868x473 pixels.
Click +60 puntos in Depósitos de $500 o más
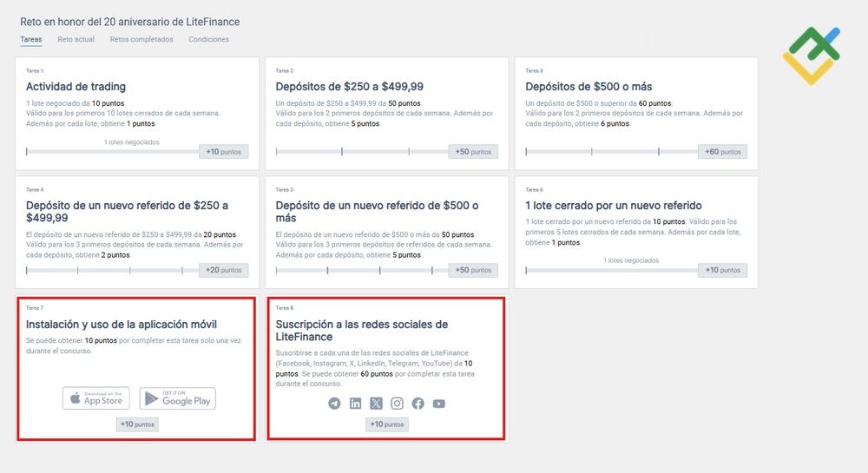click(x=723, y=152)
